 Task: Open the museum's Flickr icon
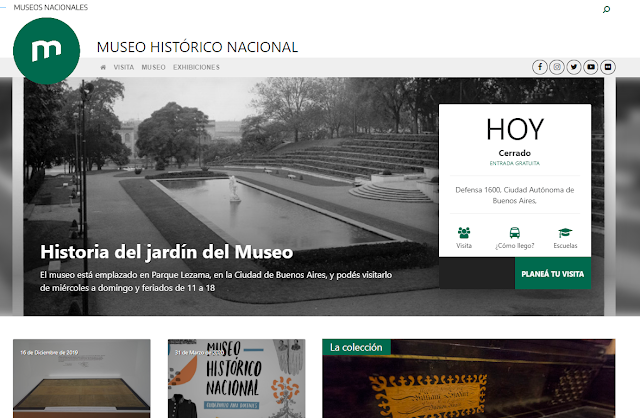pyautogui.click(x=608, y=67)
